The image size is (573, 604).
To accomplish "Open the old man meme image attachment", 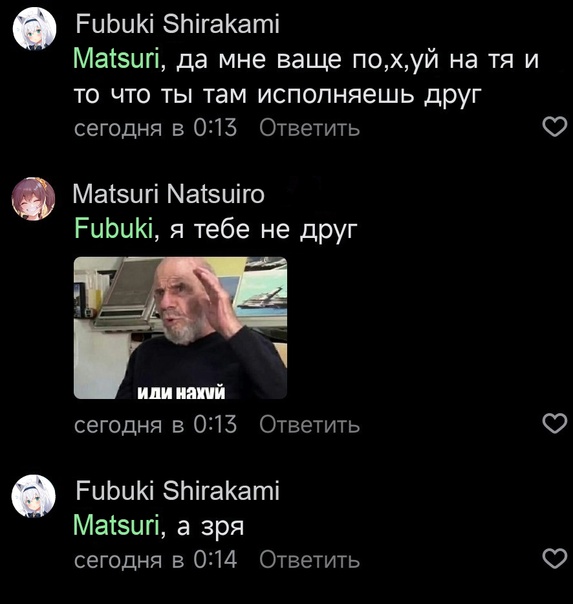I will click(x=180, y=328).
